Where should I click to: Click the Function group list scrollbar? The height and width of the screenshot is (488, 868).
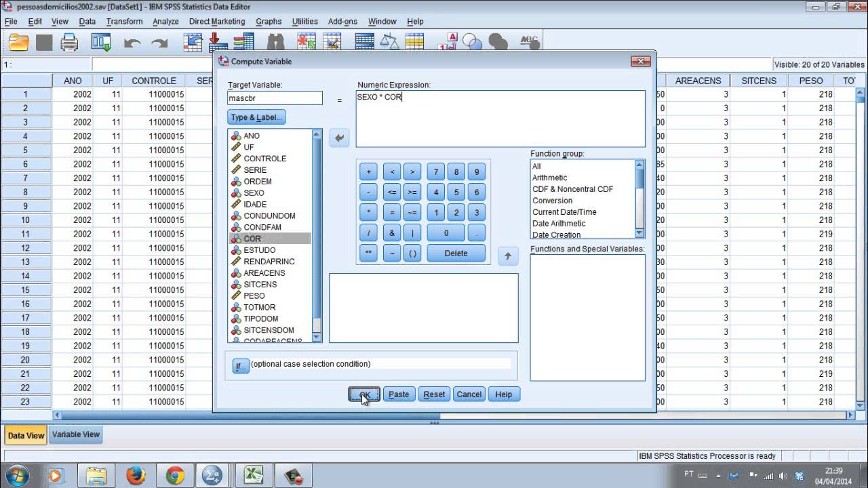[x=639, y=199]
